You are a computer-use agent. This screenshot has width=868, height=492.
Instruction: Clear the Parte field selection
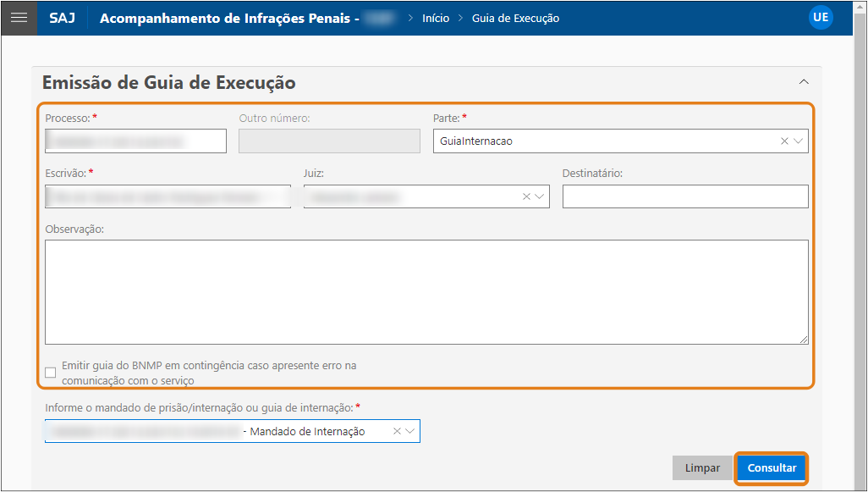pyautogui.click(x=784, y=141)
